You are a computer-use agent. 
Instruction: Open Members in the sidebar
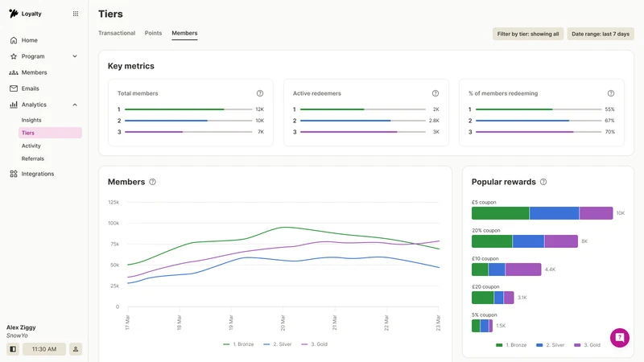34,72
